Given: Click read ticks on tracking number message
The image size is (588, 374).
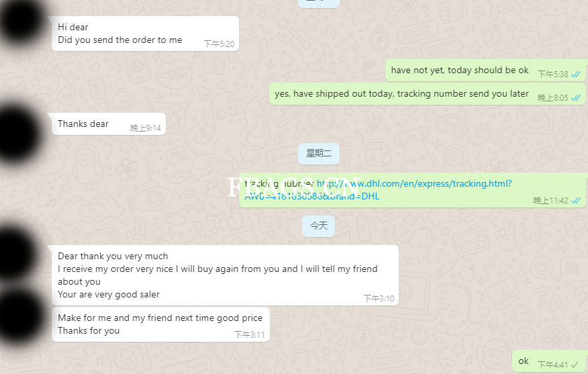Looking at the screenshot, I should coord(576,201).
